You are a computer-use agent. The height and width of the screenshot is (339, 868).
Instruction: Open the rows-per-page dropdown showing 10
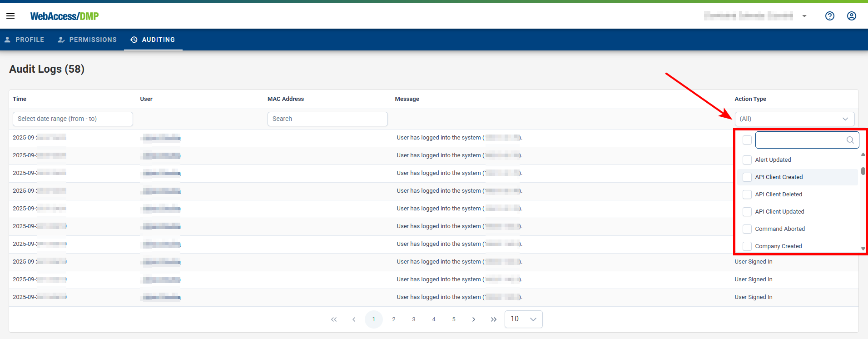click(x=523, y=319)
